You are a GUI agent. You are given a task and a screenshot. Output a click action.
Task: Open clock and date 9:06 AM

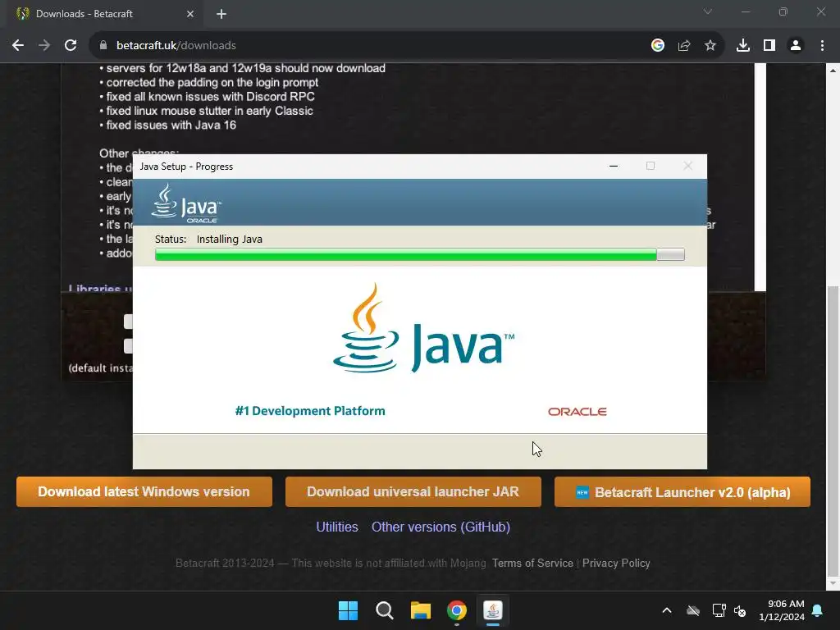[x=782, y=610]
